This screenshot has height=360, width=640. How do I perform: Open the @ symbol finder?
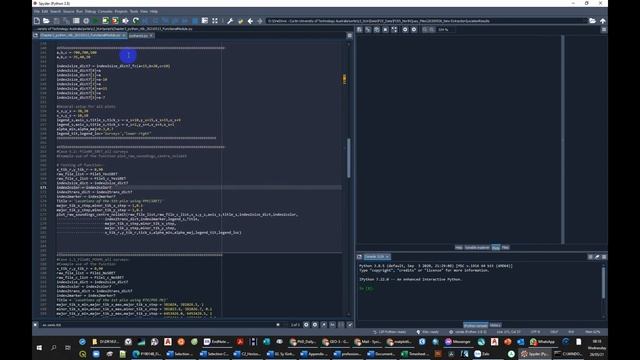[86, 20]
